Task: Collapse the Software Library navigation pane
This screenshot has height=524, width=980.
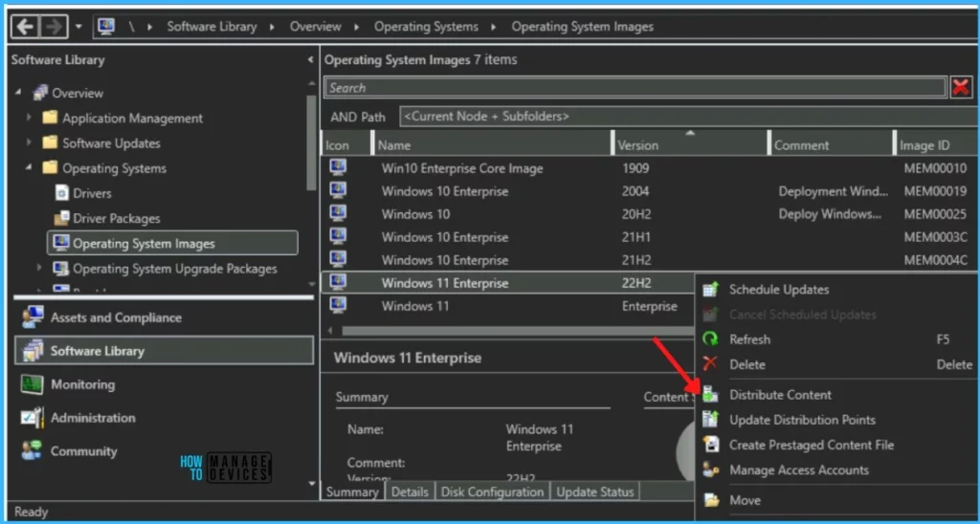Action: pyautogui.click(x=311, y=60)
